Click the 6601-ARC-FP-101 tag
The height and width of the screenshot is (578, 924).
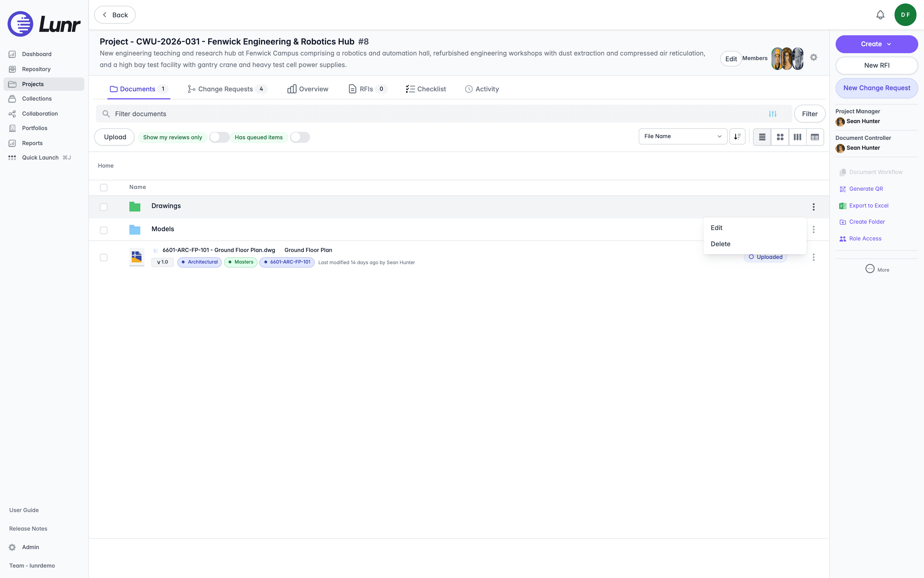pos(287,262)
